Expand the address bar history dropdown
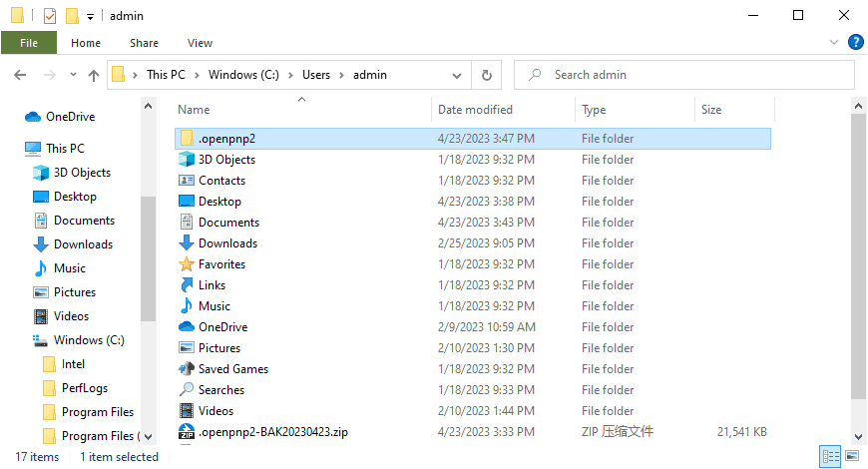The height and width of the screenshot is (469, 868). pos(457,75)
